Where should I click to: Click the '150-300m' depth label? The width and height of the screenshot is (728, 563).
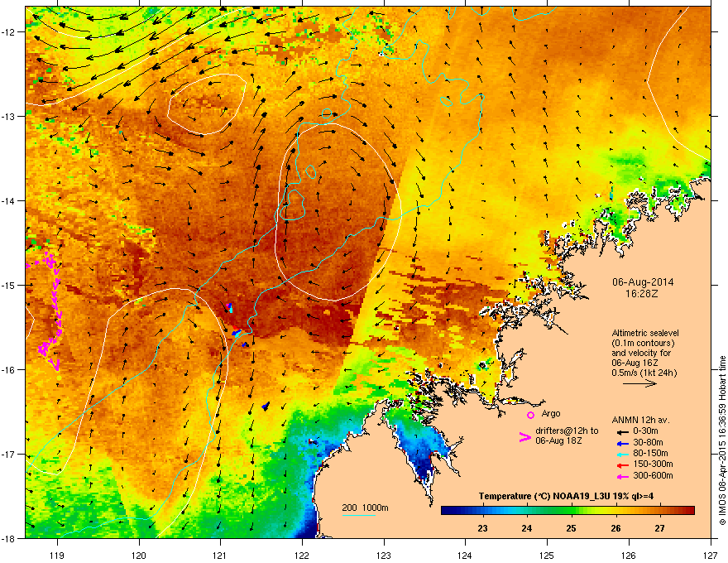(653, 464)
